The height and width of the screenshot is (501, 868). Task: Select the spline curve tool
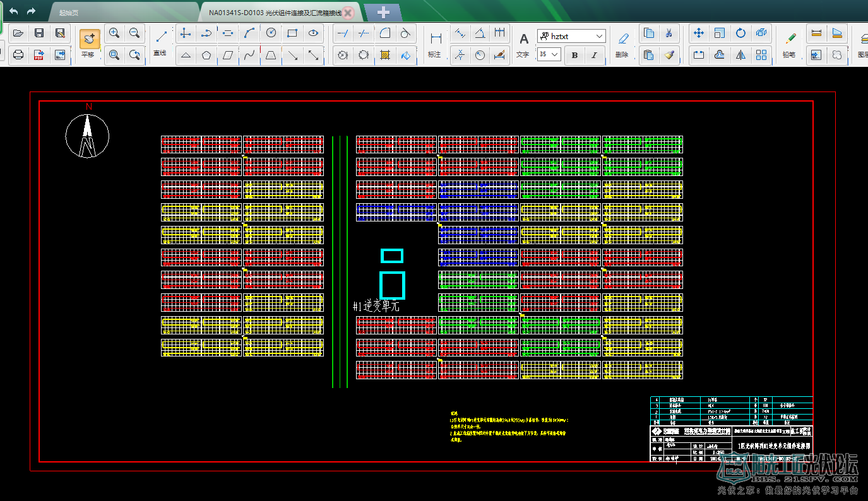pyautogui.click(x=250, y=55)
